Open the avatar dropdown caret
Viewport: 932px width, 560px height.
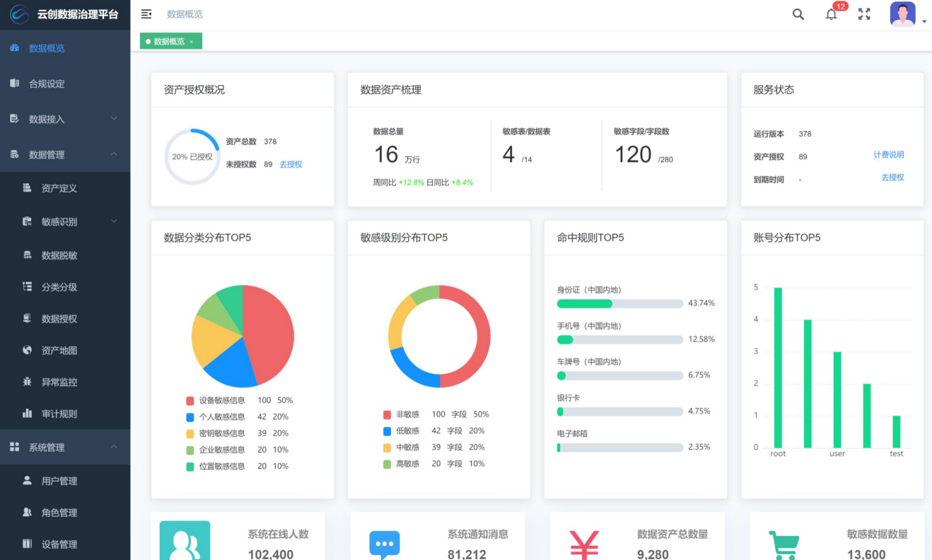(924, 22)
